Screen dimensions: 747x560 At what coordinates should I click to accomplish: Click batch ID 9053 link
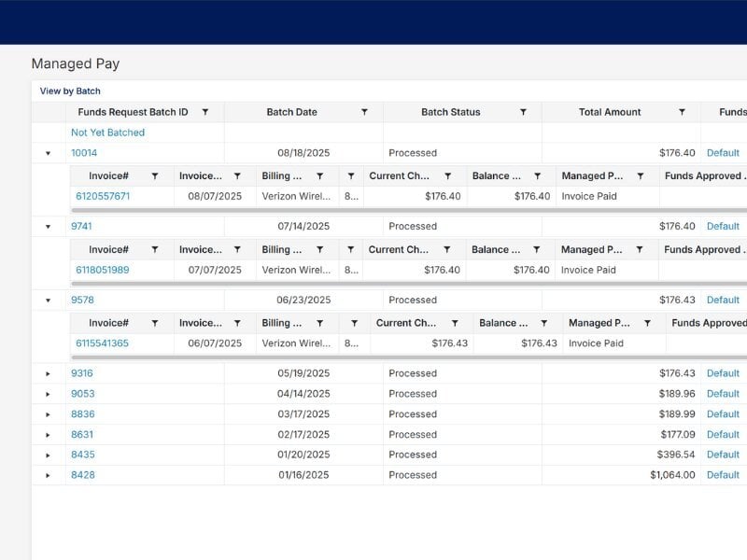(x=82, y=394)
